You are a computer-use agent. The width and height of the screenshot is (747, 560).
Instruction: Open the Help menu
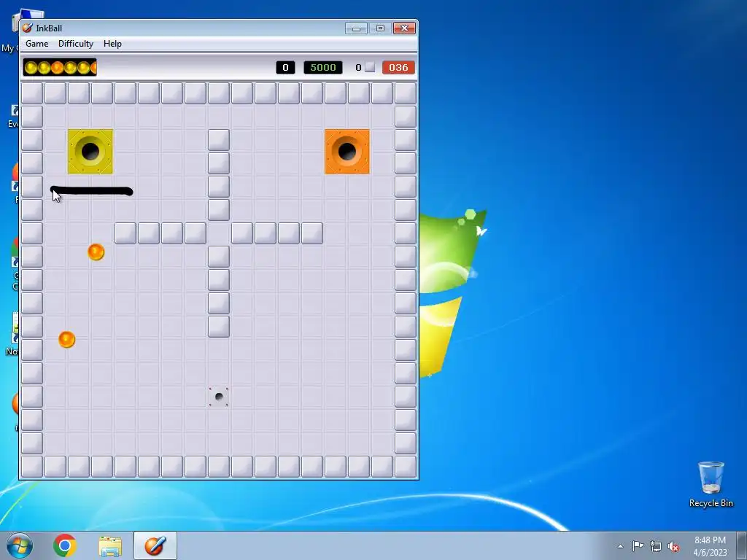112,43
